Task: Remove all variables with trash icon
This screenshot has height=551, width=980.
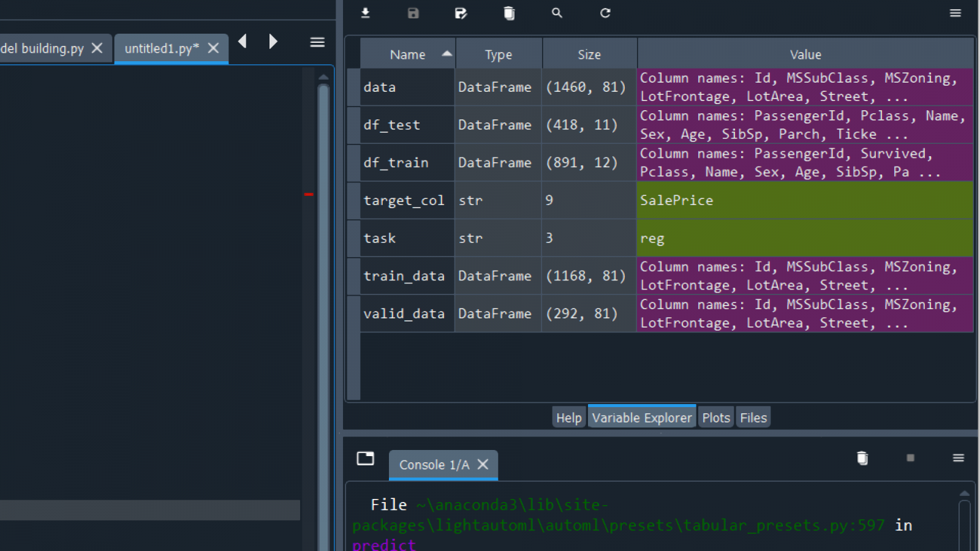Action: point(509,13)
